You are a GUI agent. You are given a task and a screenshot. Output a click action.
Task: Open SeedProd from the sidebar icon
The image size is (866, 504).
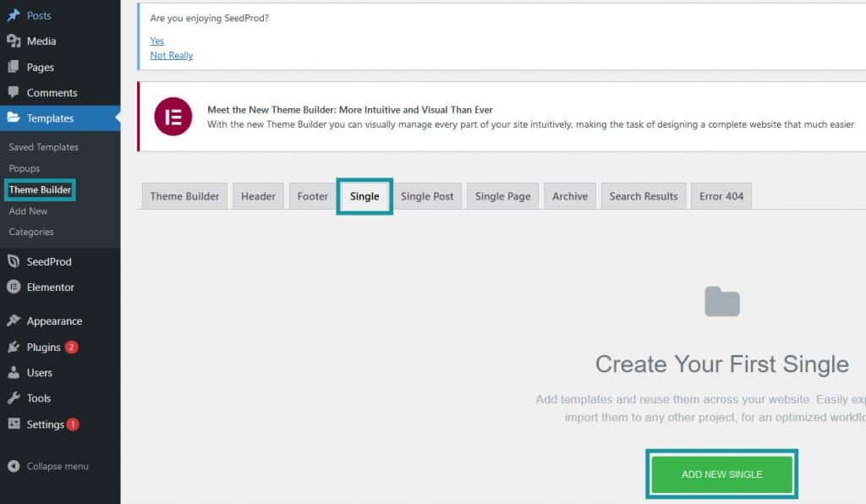pos(12,261)
